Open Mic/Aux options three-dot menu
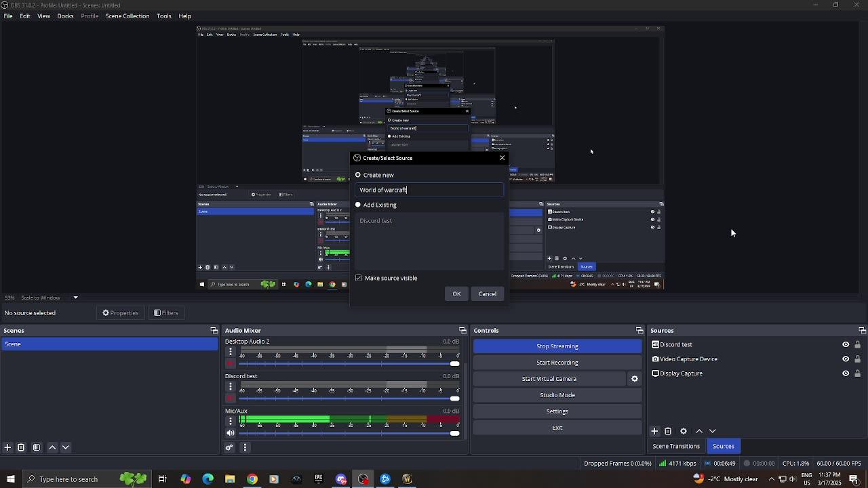Image resolution: width=868 pixels, height=488 pixels. point(231,421)
